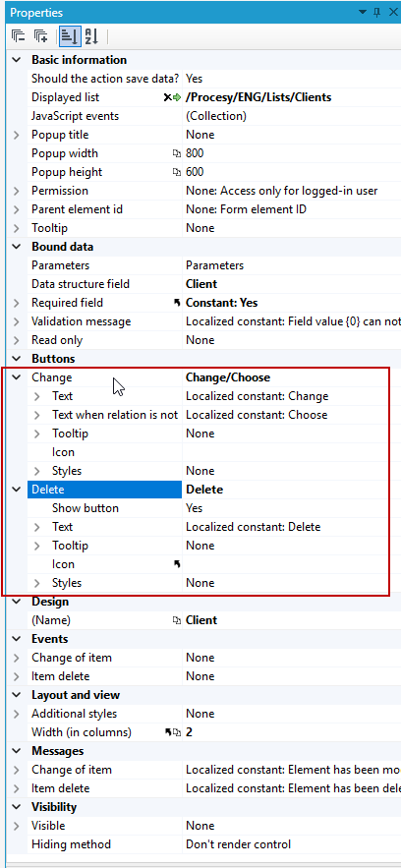Click the (Collection) value of JavaScript events
This screenshot has height=868, width=401.
215,116
